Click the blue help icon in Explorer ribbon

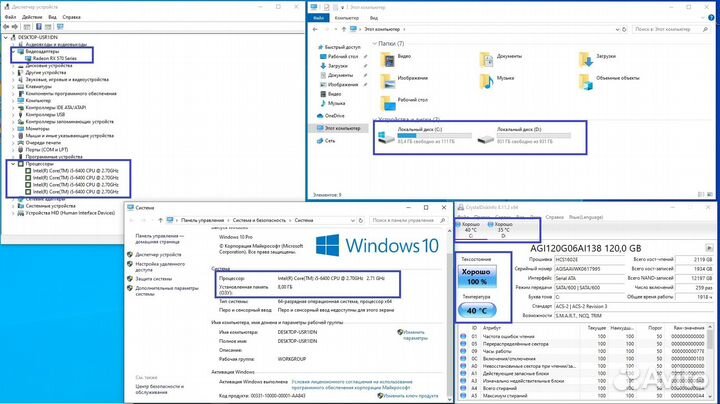click(711, 17)
